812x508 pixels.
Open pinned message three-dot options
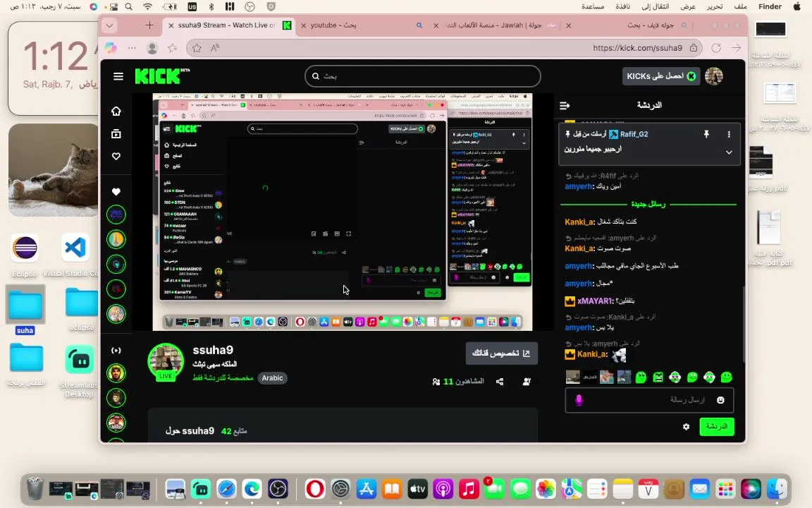tap(729, 134)
